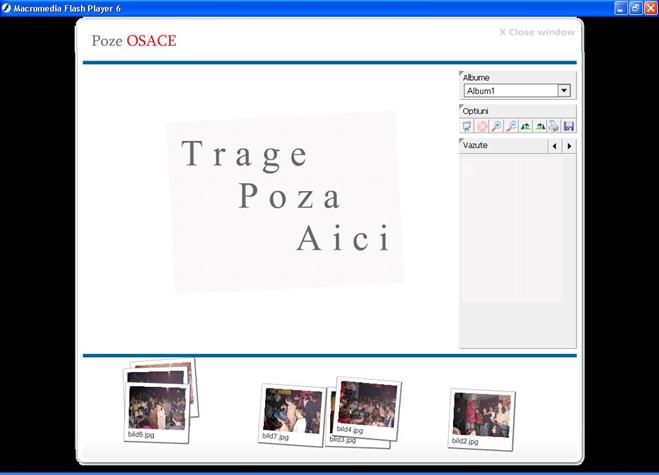This screenshot has height=475, width=659.
Task: Select the bild2.jpg photo thumbnail
Action: [481, 415]
